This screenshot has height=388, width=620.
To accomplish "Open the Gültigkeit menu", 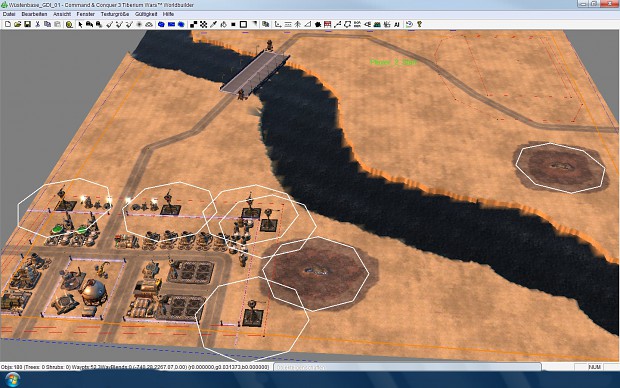I will point(146,14).
